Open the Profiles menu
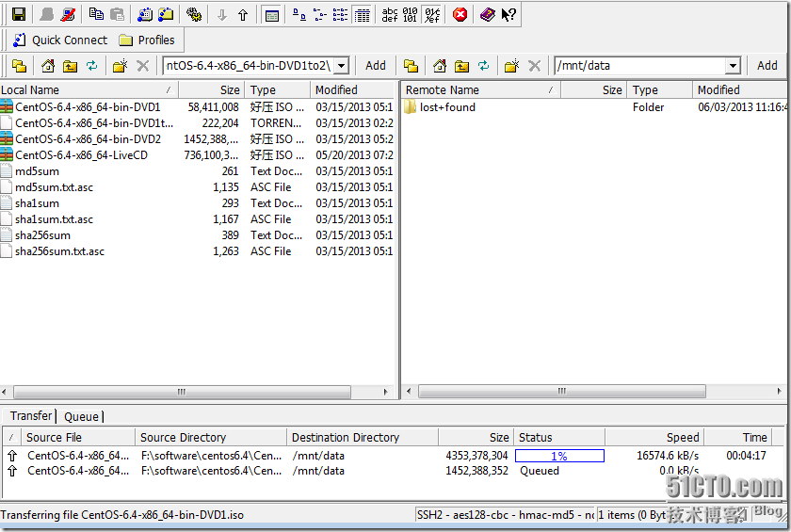 click(x=147, y=40)
